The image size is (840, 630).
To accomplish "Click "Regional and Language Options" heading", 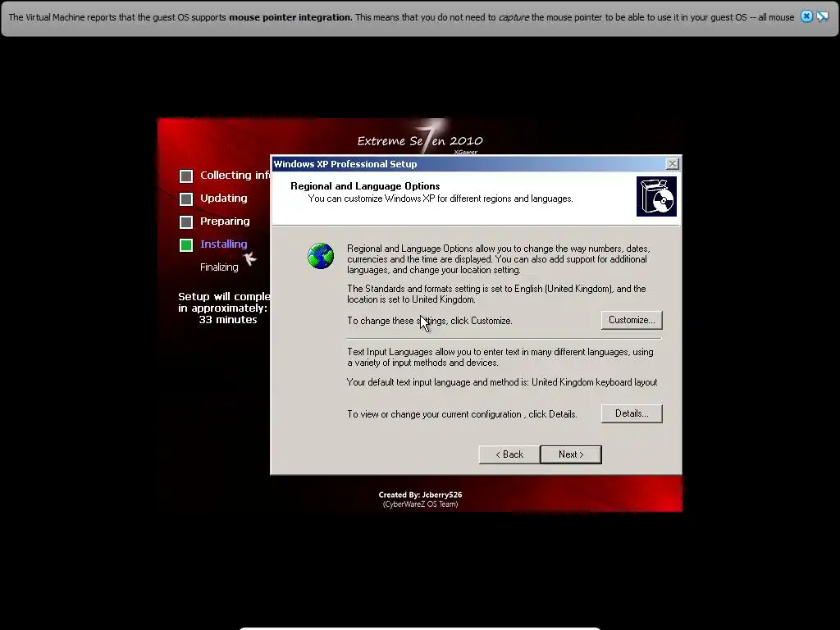I will (365, 186).
